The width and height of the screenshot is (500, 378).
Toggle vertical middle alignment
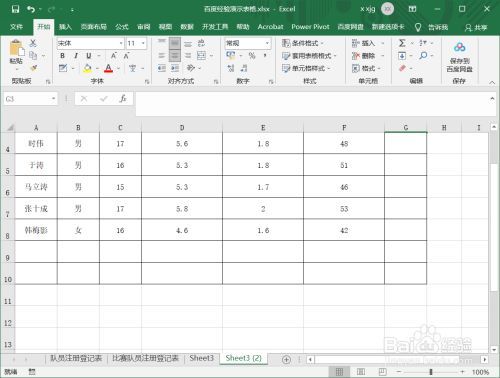coord(175,43)
